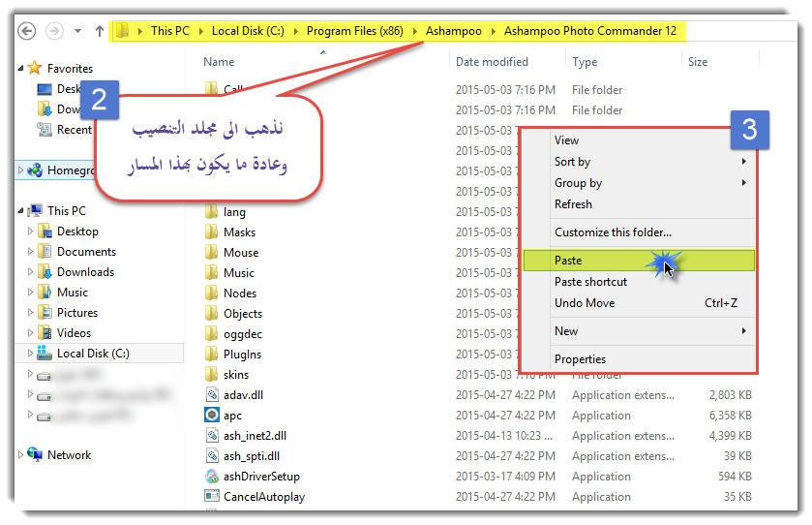Expand the Local Disk (C:) node
This screenshot has width=812, height=525.
(30, 353)
